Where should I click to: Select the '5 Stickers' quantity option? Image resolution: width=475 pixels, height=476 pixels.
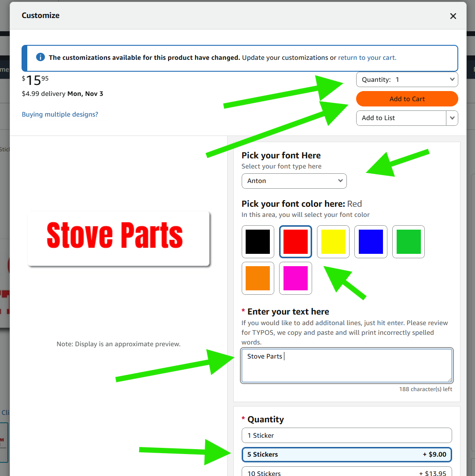tap(346, 454)
